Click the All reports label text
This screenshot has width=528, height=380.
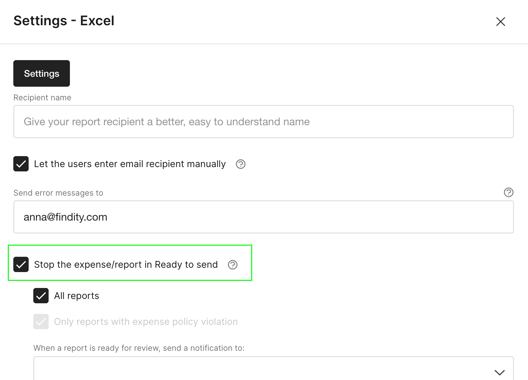pyautogui.click(x=76, y=296)
